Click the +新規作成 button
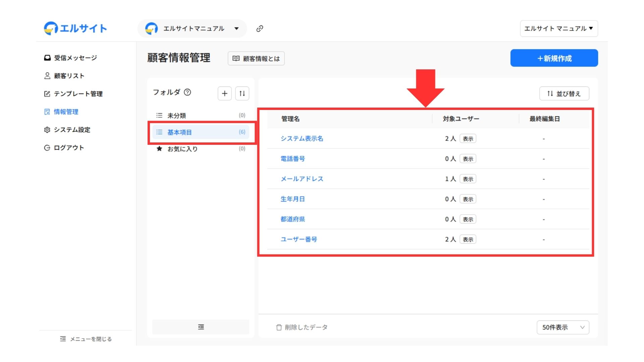Viewport: 644px width, 362px height. 554,58
